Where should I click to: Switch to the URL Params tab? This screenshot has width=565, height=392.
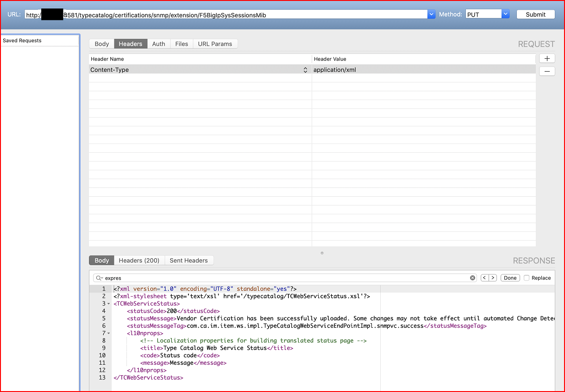pos(215,44)
